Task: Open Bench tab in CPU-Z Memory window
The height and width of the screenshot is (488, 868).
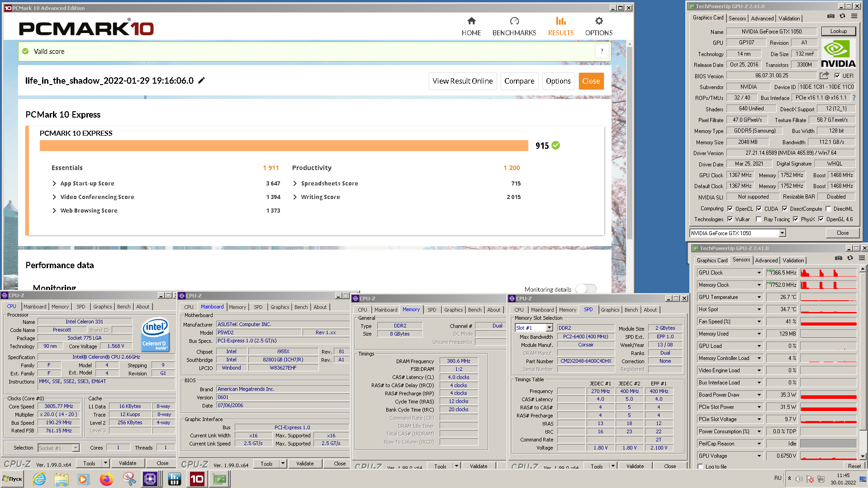Action: pyautogui.click(x=474, y=310)
